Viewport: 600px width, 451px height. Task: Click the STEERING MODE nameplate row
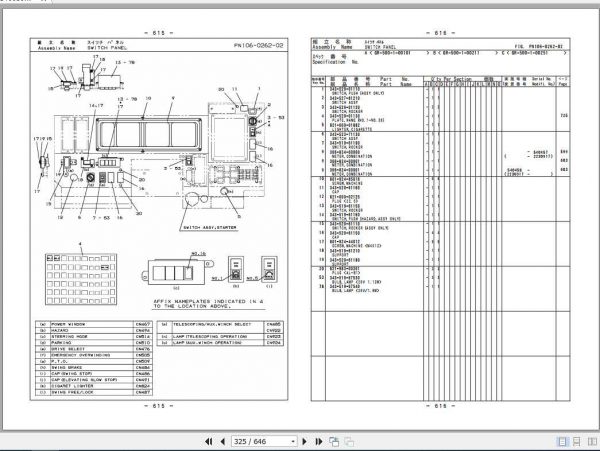[x=94, y=336]
